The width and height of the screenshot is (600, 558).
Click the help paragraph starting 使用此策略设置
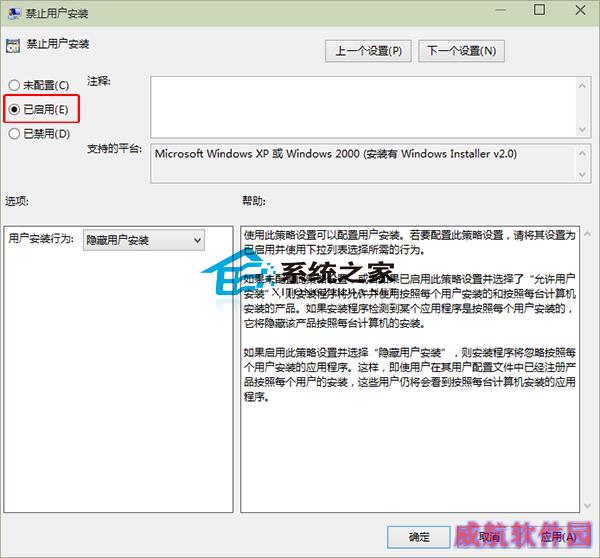(409, 242)
